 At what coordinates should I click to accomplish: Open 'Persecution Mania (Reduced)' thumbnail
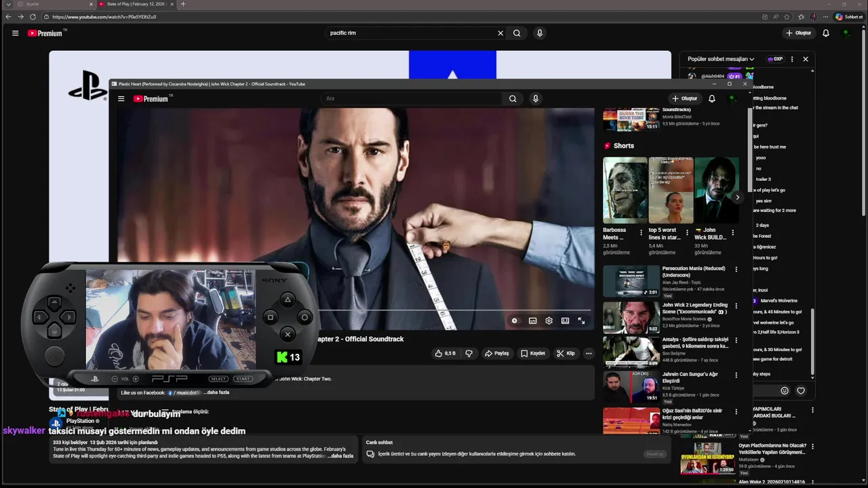pyautogui.click(x=631, y=281)
